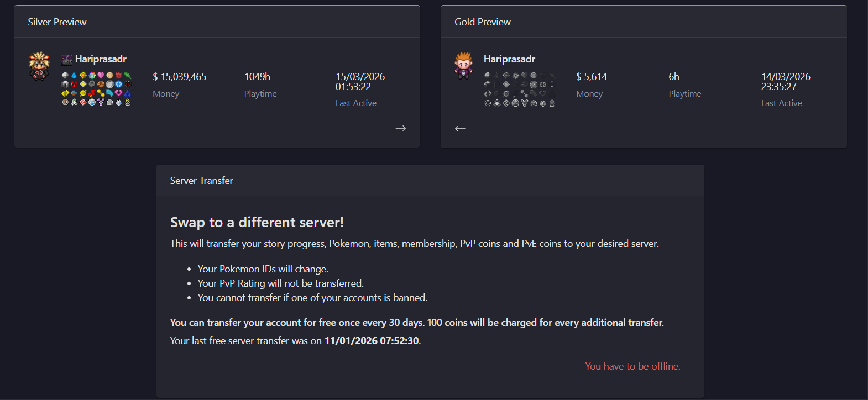The image size is (868, 400).
Task: Click Hariprasadr username in Gold Preview
Action: coord(509,59)
